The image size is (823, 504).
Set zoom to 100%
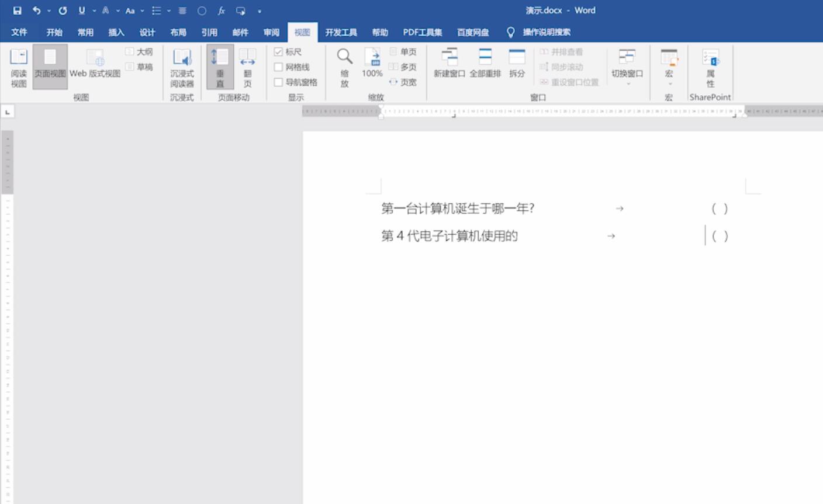372,63
